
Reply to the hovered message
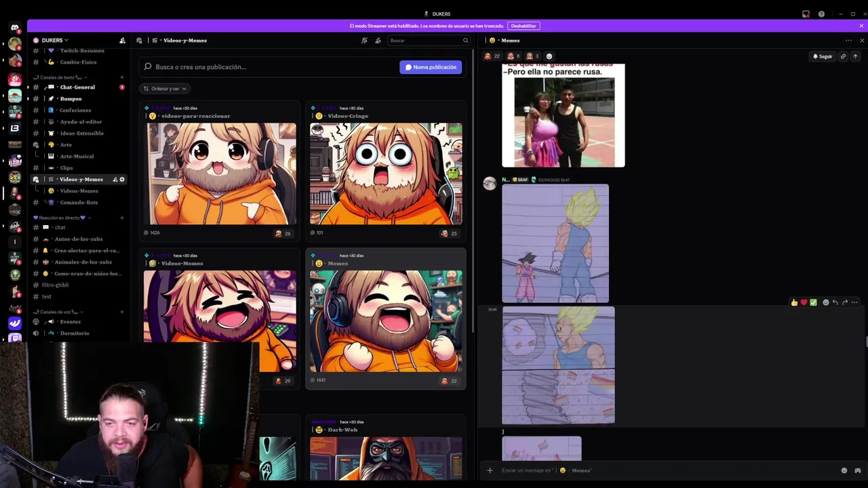tap(835, 302)
